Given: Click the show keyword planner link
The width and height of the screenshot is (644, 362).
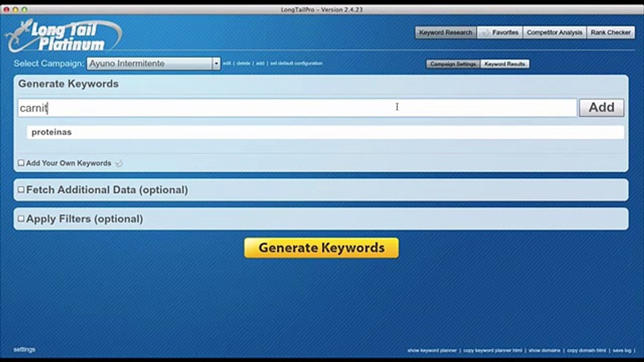Looking at the screenshot, I should pyautogui.click(x=432, y=350).
